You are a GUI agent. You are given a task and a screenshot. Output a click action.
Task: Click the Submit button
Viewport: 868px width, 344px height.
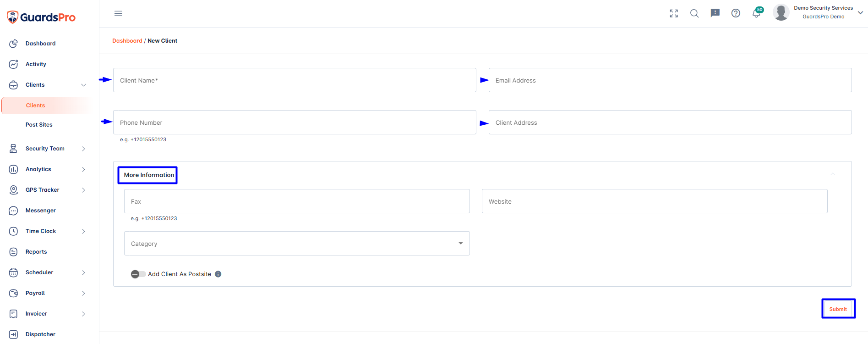838,309
